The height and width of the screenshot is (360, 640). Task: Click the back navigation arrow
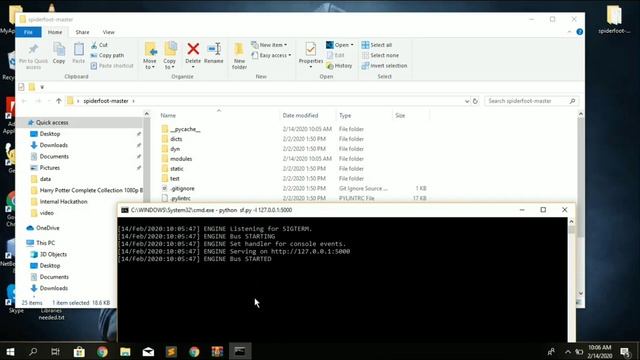pos(24,101)
